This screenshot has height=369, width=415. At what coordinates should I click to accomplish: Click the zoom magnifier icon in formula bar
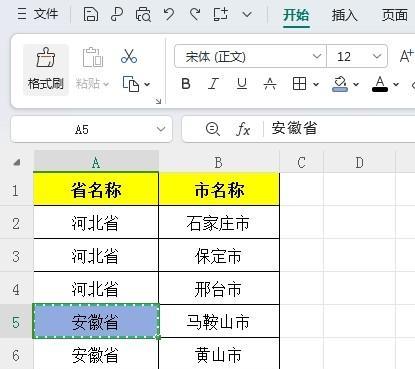point(213,129)
